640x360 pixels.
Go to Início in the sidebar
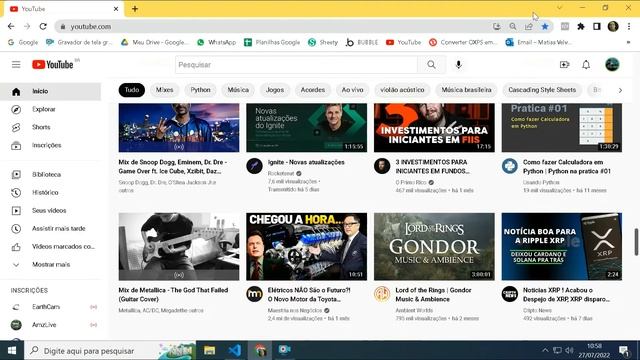click(51, 91)
